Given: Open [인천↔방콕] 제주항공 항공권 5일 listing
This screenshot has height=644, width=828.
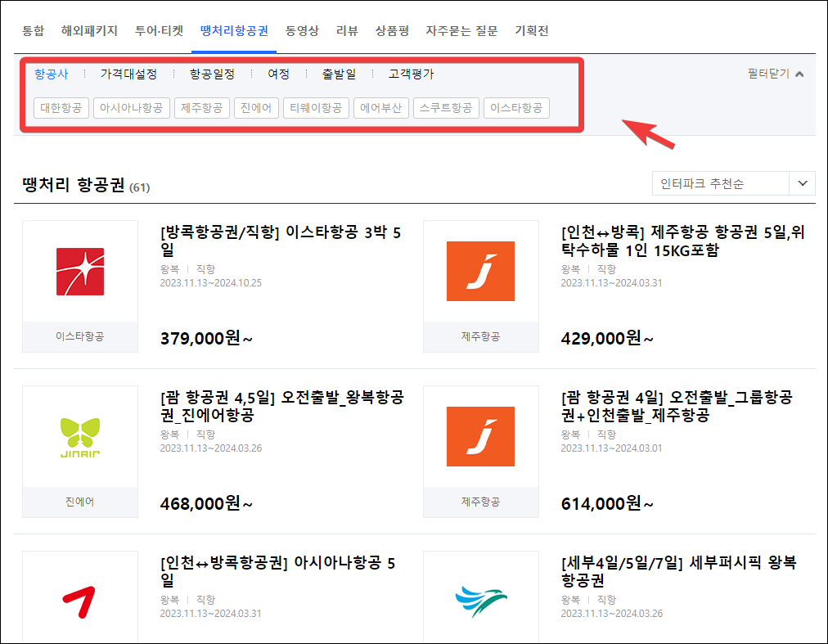Looking at the screenshot, I should pos(683,241).
